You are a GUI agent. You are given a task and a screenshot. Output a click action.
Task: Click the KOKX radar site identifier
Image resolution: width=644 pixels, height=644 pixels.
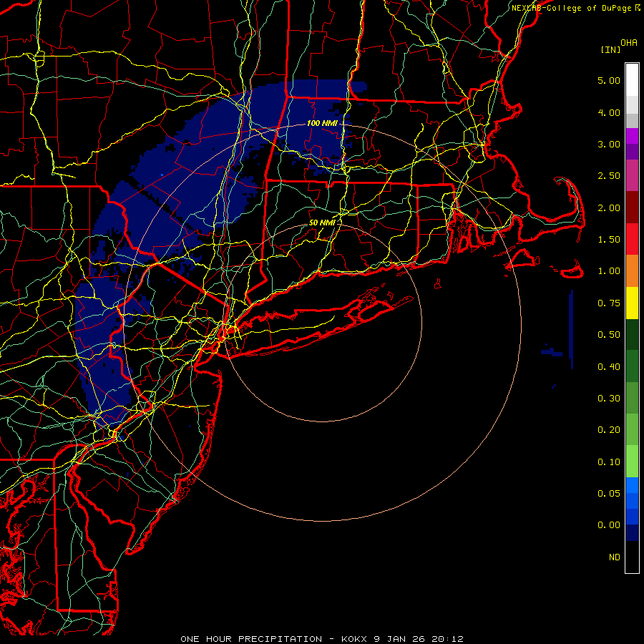tap(355, 639)
